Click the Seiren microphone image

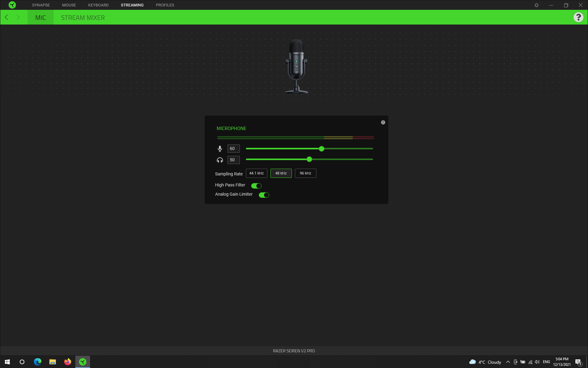point(296,66)
